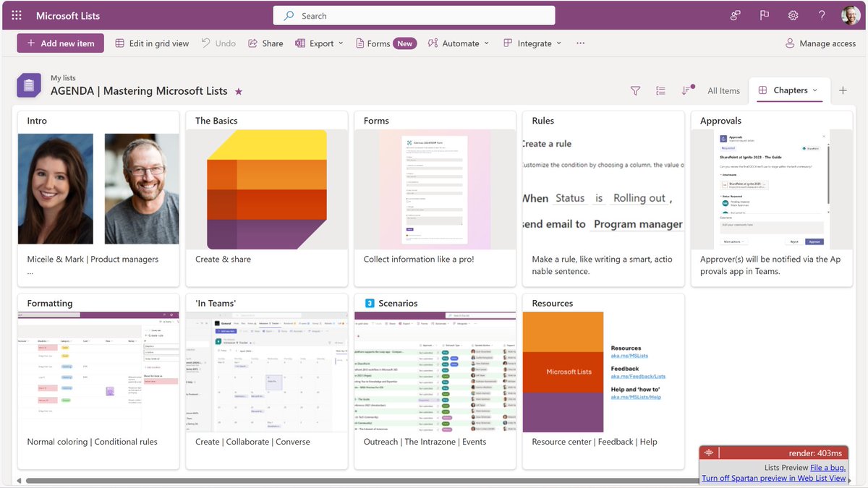Open the Intro card photo of man
Screen dimensions: 868x488
142,189
